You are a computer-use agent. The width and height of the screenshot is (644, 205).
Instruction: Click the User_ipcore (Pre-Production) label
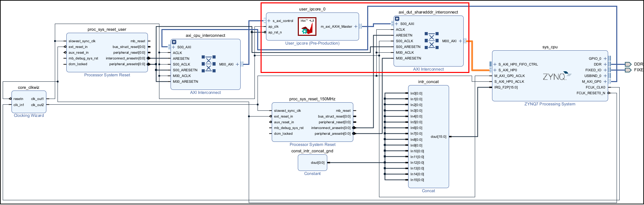click(x=312, y=43)
